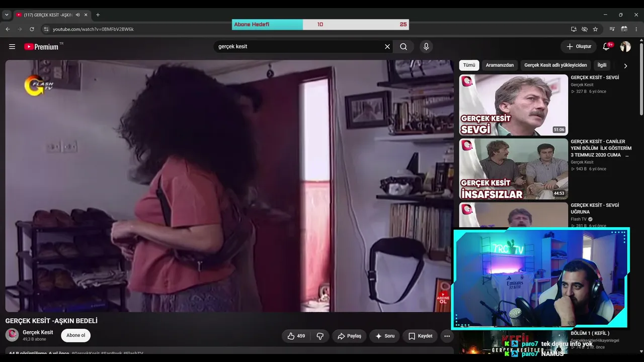The height and width of the screenshot is (362, 644).
Task: Share the video via Paylaş
Action: point(349,336)
